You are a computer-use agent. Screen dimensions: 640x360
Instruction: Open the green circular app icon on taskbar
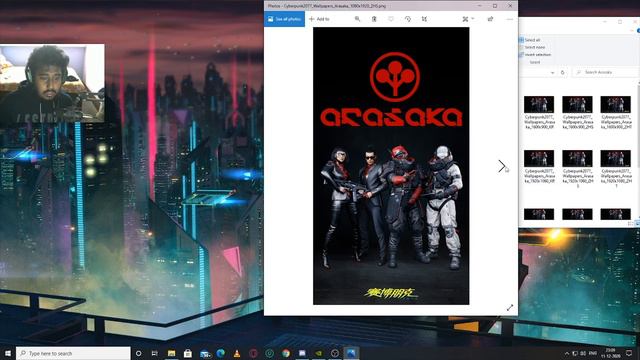pos(269,353)
